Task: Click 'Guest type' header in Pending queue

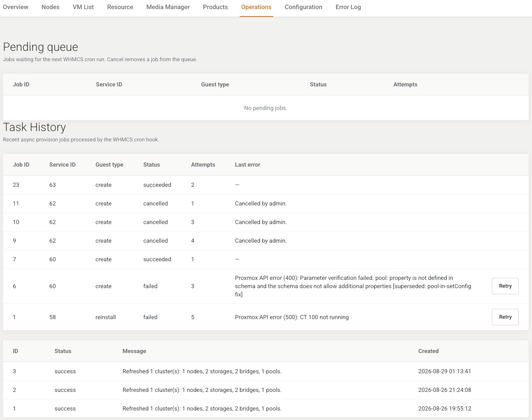Action: click(x=215, y=84)
